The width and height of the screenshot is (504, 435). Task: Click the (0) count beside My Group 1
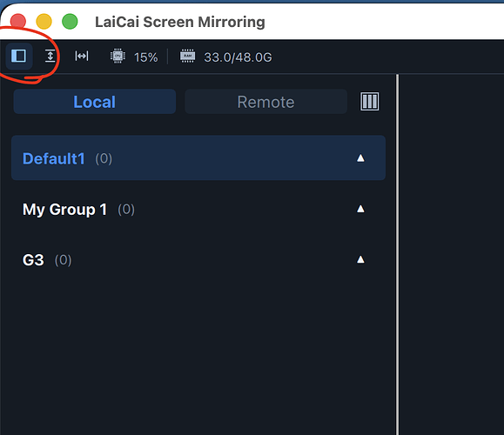(126, 210)
